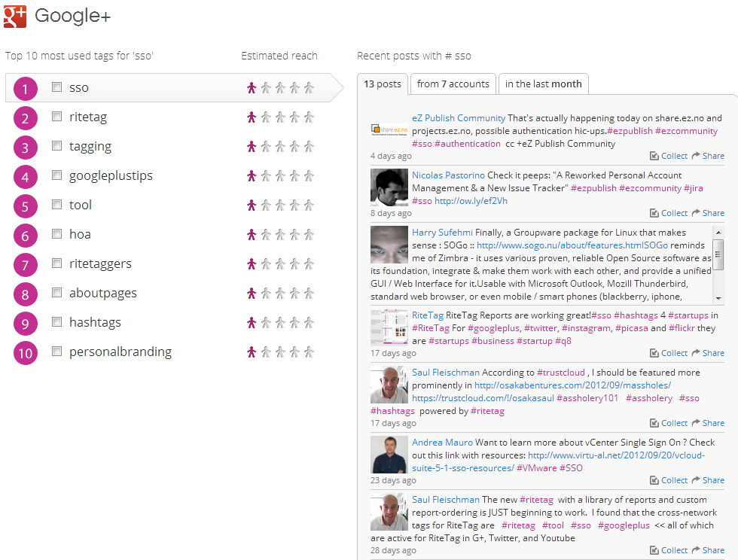
Task: Follow the ow.ly/ef2Vh link
Action: (x=471, y=201)
